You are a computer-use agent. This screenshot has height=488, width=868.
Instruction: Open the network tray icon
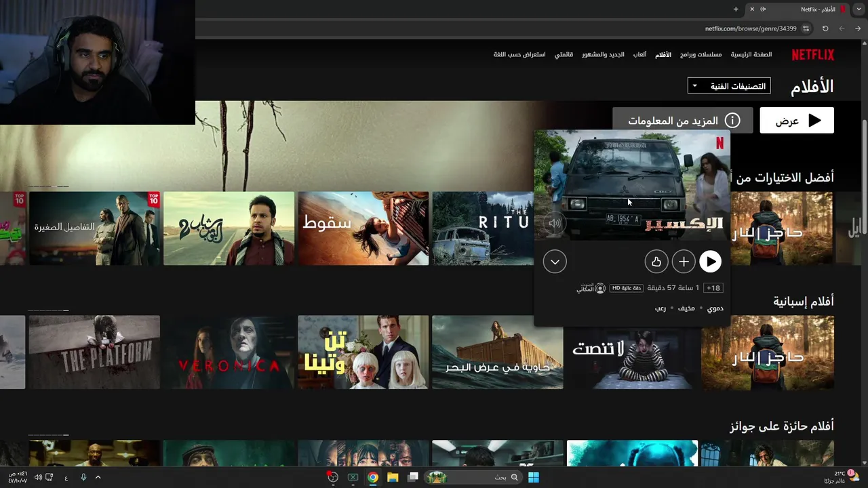click(50, 477)
